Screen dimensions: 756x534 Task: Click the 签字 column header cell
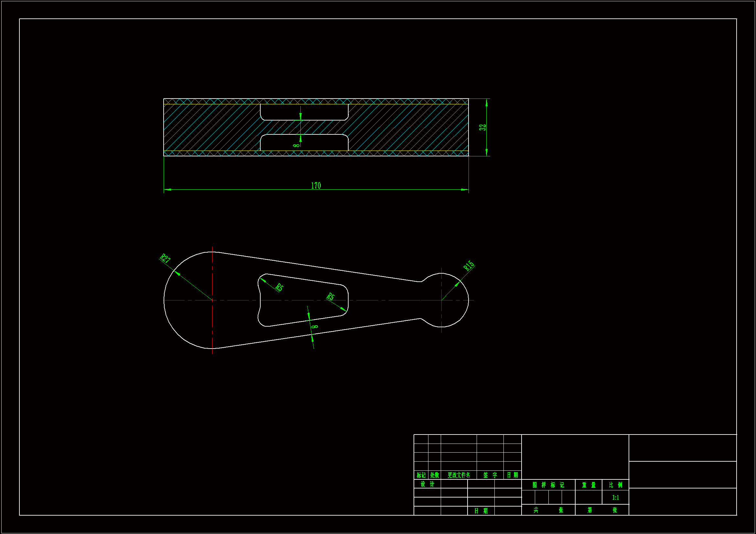point(490,475)
